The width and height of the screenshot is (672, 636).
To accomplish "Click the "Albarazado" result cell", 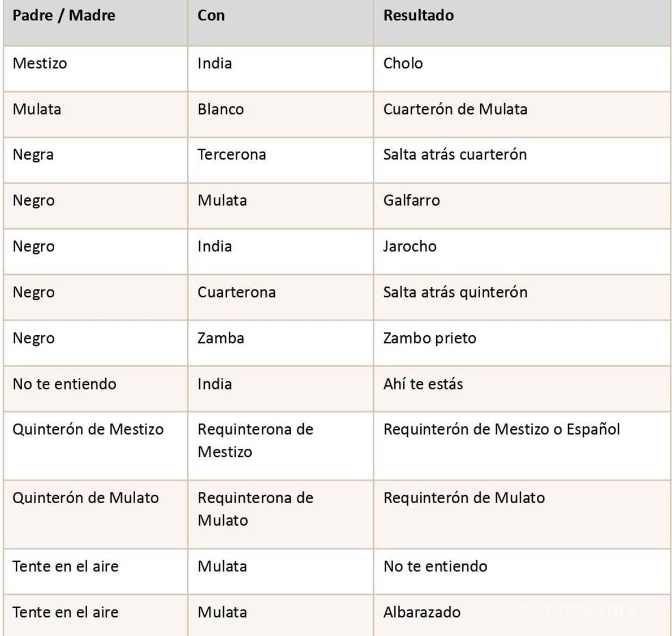I will point(421,612).
